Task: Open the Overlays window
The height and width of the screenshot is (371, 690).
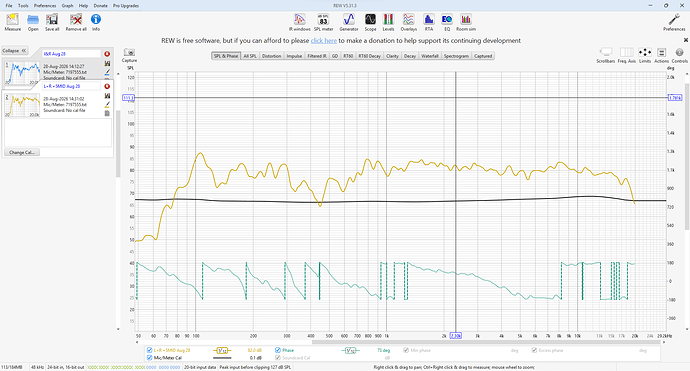Action: click(408, 22)
